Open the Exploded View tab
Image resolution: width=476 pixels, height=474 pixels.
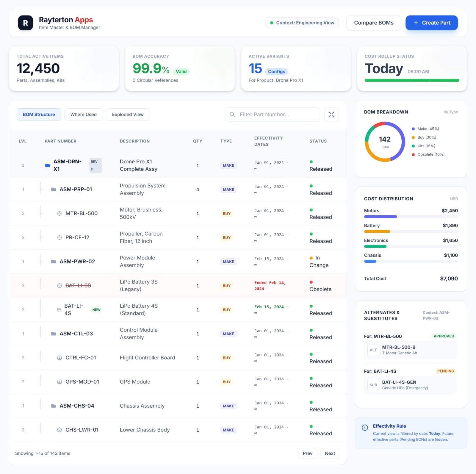[128, 115]
